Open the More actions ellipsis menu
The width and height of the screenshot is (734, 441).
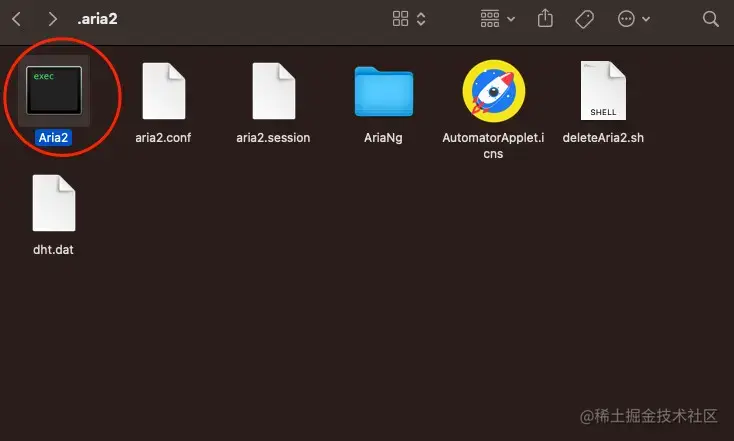point(626,19)
